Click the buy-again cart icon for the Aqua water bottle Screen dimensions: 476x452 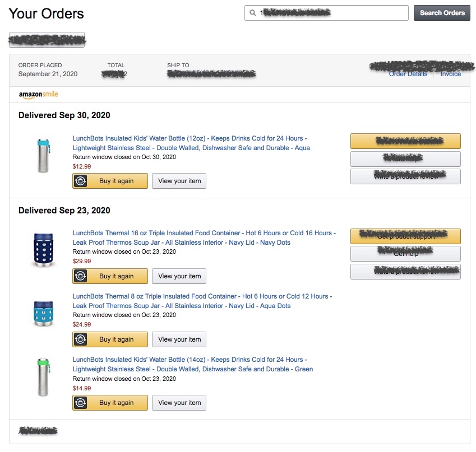coord(80,181)
